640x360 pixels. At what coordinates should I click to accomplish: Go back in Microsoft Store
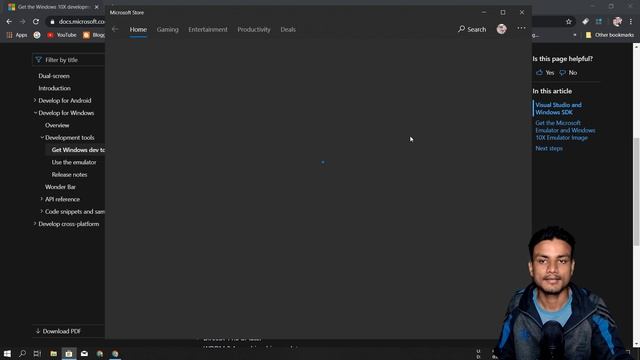pos(115,29)
